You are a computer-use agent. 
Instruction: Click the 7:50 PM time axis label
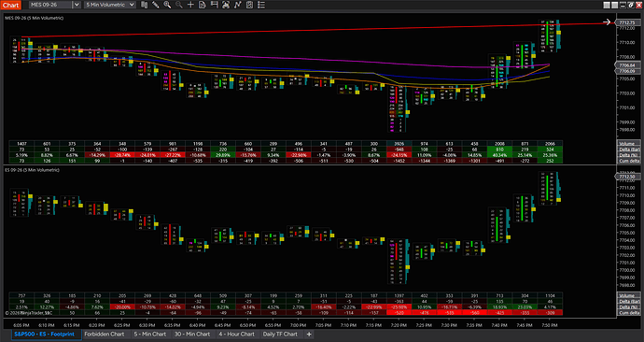click(x=549, y=325)
